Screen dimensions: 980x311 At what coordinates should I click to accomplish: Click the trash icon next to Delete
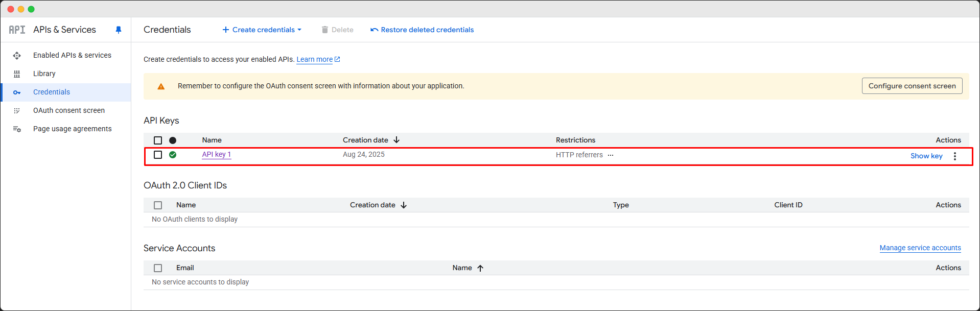pyautogui.click(x=325, y=30)
